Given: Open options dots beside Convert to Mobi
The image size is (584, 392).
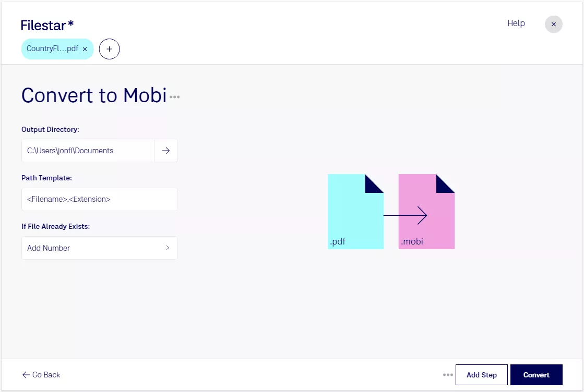Looking at the screenshot, I should point(175,97).
